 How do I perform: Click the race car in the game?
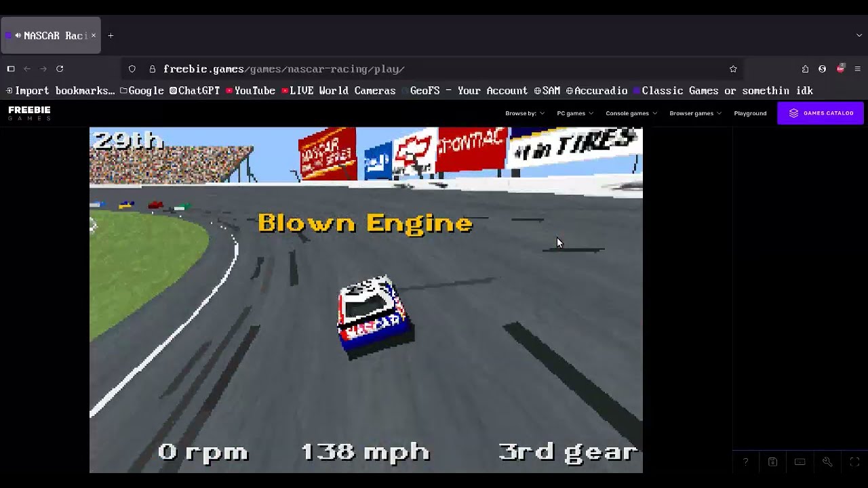[x=375, y=317]
